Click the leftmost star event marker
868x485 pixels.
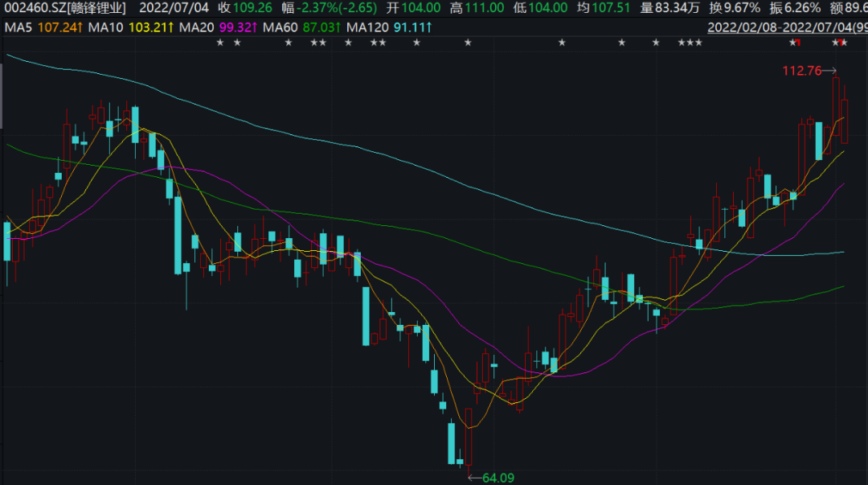tap(220, 43)
